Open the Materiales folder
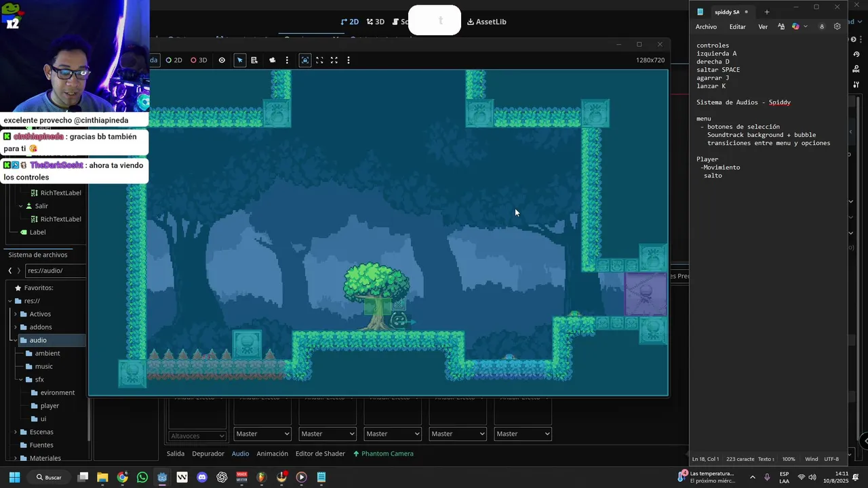868x488 pixels. [x=45, y=458]
